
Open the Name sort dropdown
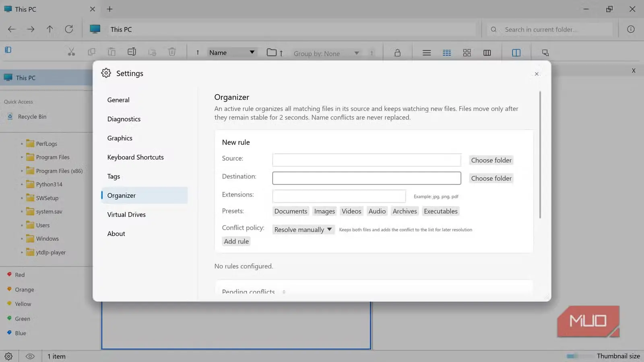232,53
